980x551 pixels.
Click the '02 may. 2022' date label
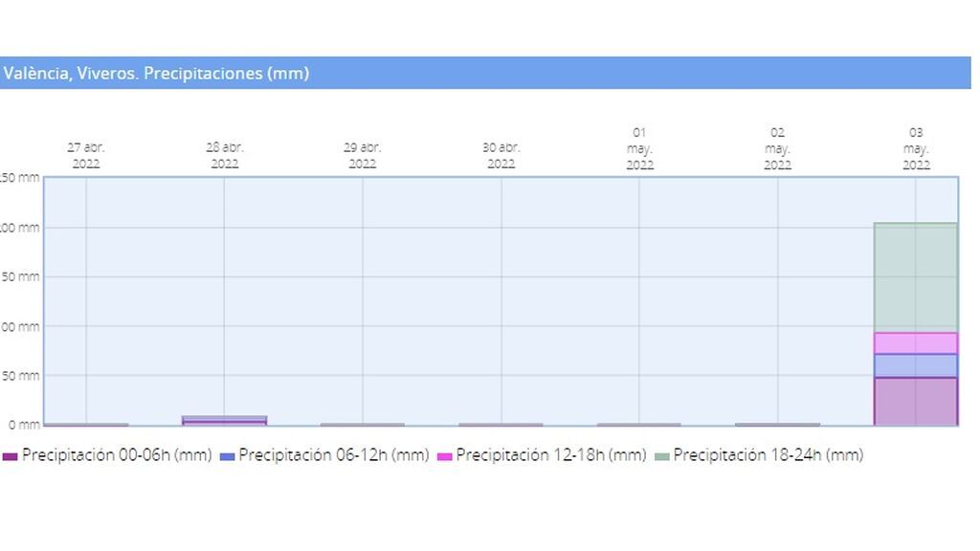[x=777, y=148]
